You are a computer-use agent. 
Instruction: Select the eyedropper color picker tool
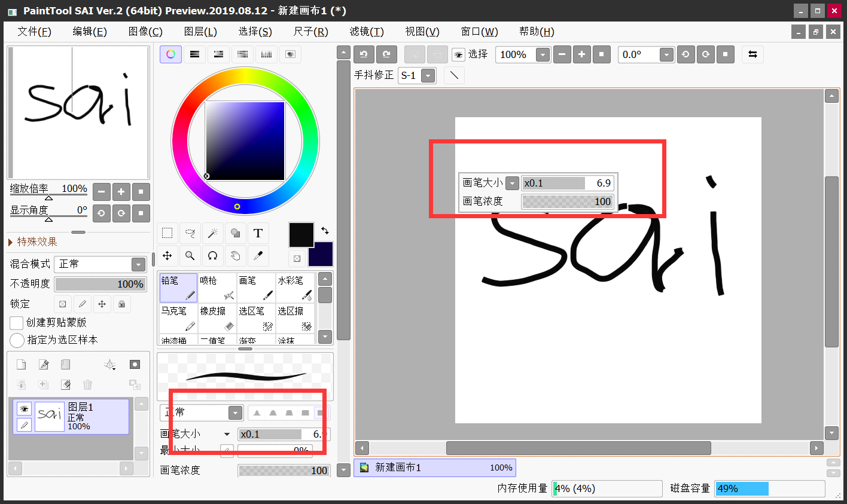(x=258, y=256)
